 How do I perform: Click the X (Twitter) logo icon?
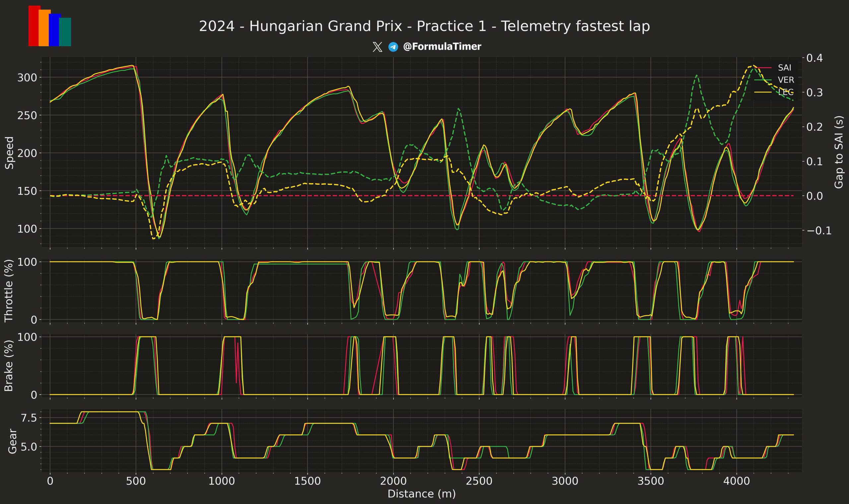click(377, 47)
